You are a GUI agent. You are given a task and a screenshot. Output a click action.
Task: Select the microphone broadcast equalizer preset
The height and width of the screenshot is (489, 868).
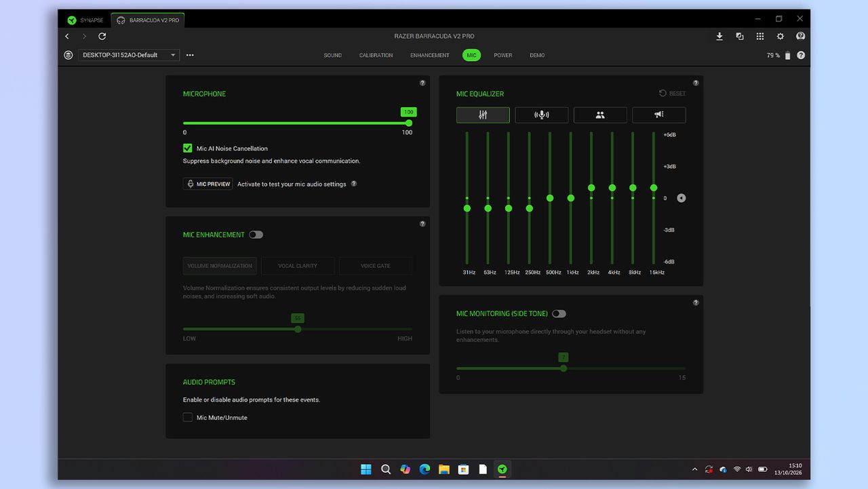click(x=541, y=115)
